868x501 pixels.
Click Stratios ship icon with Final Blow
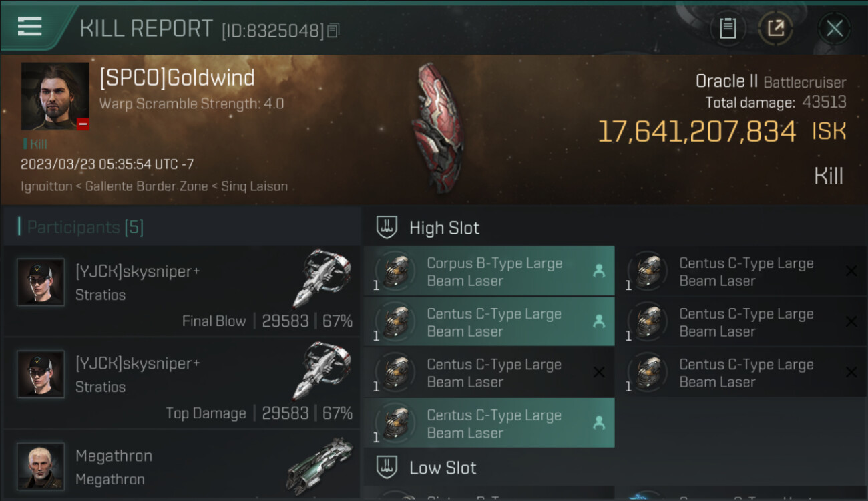[322, 278]
